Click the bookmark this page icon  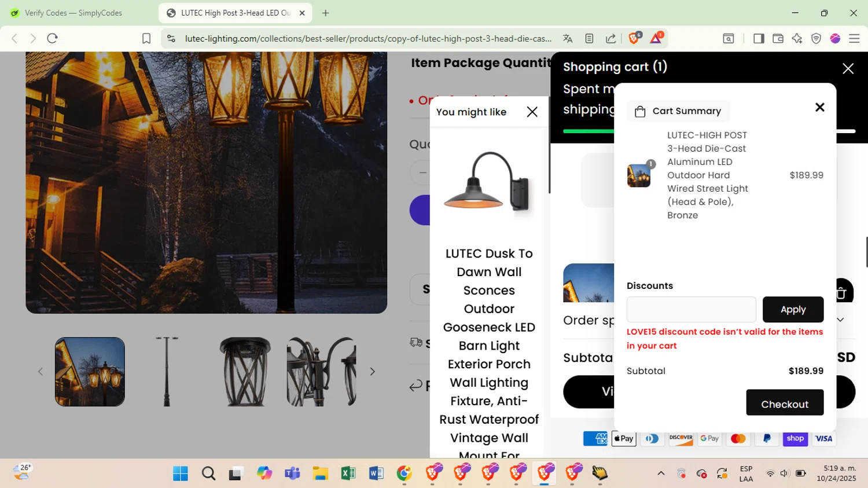pos(146,38)
